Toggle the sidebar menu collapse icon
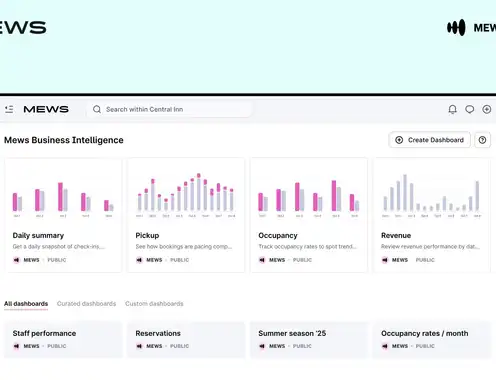 tap(9, 109)
